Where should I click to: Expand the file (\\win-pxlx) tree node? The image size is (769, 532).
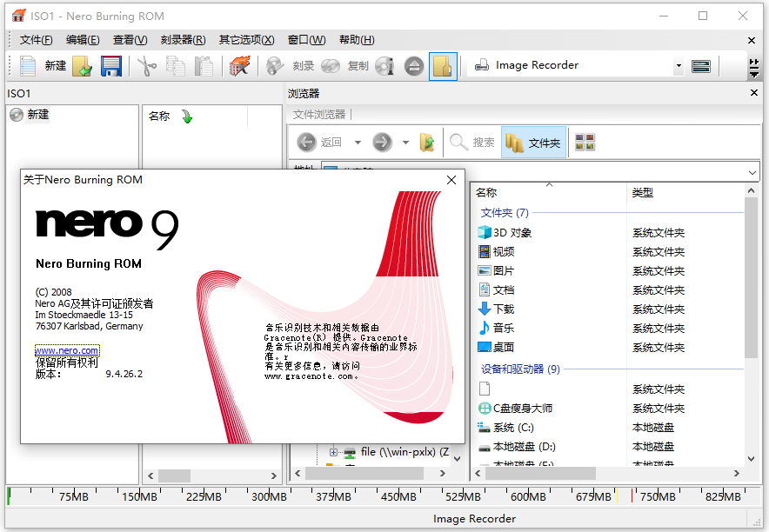333,452
